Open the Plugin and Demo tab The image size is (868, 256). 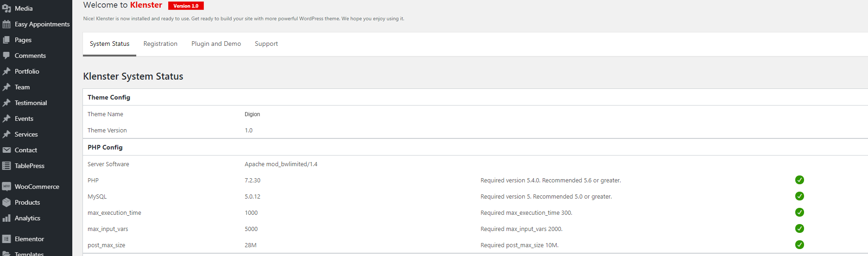click(x=216, y=44)
